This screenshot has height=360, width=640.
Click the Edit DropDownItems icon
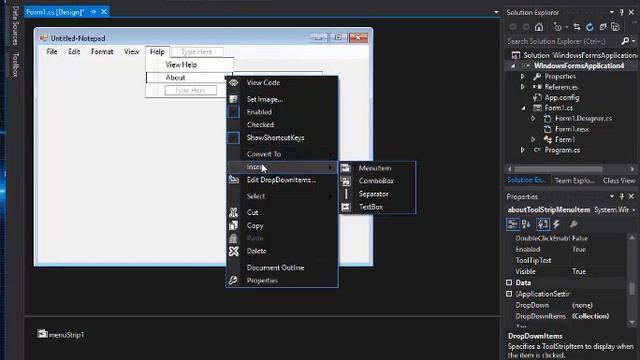[x=234, y=180]
